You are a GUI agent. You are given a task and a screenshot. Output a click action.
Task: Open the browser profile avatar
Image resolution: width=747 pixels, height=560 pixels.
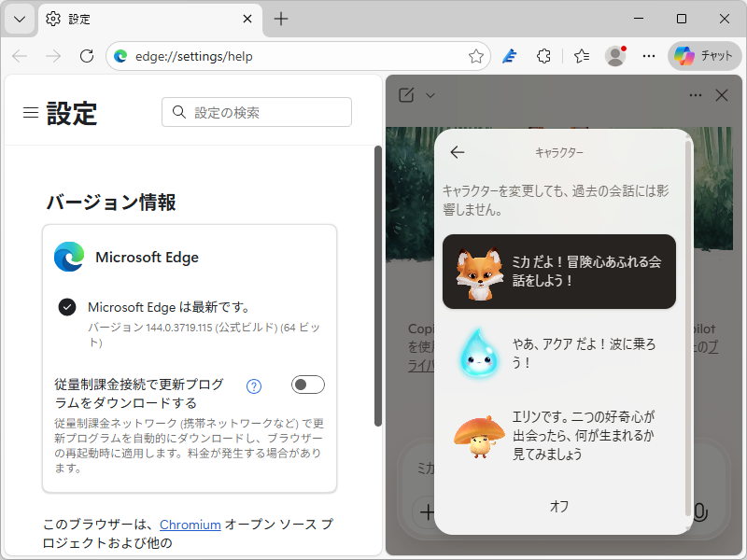[x=615, y=56]
